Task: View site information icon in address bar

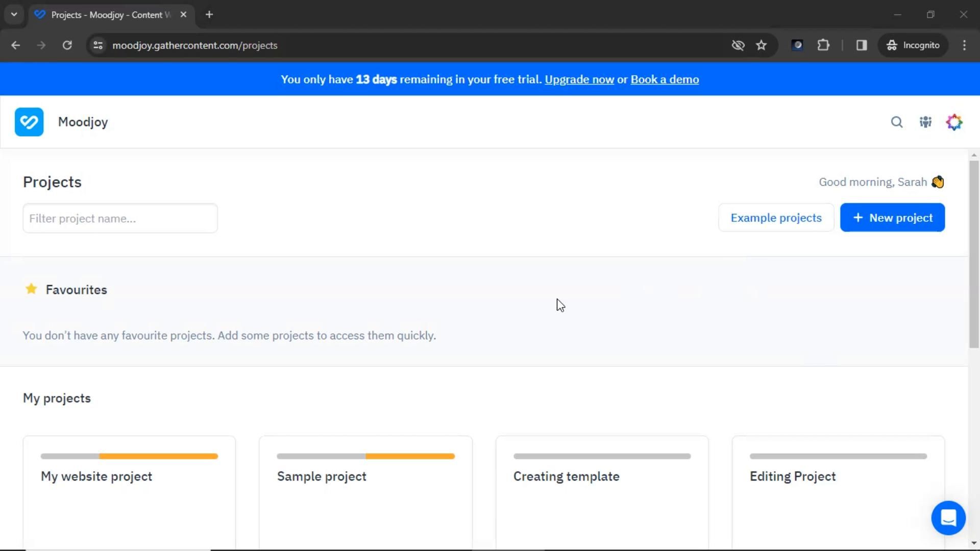Action: [98, 45]
